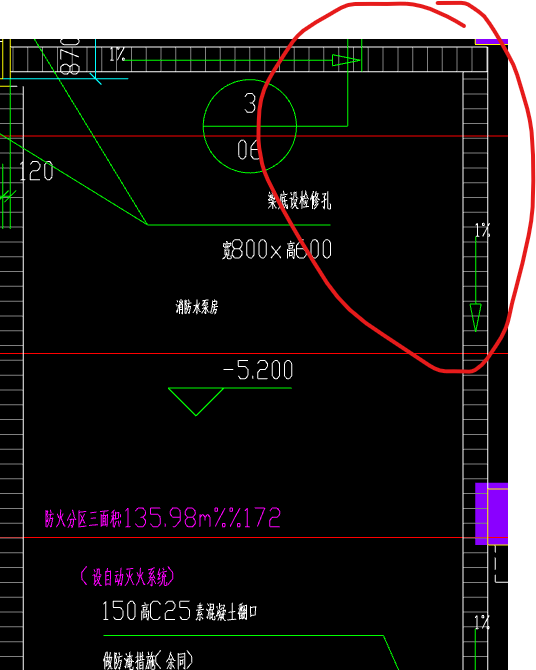Click the 150高C25素混凝土翻口 annotation
Viewport: 536px width, 670px height.
[x=180, y=611]
